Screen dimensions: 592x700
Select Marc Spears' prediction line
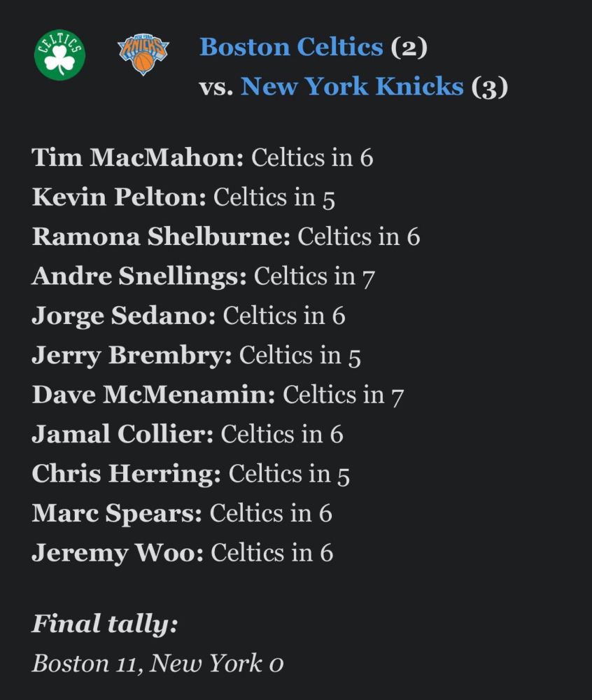tap(182, 513)
